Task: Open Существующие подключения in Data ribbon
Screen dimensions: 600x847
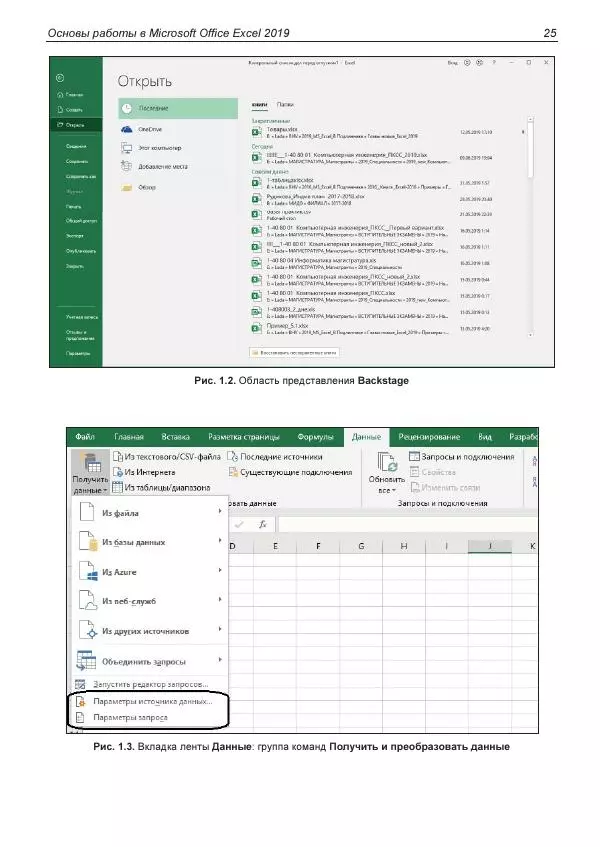Action: (x=291, y=473)
